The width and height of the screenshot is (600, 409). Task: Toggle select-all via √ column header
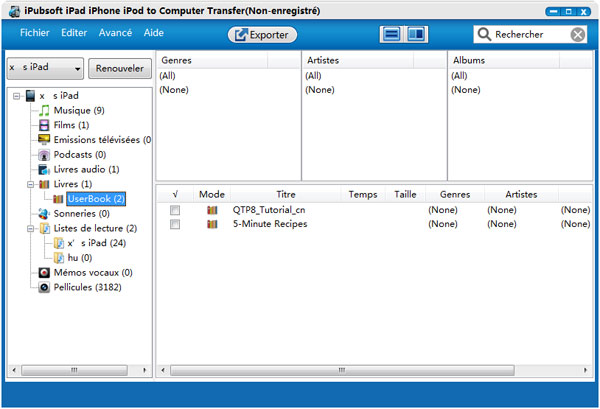tap(175, 194)
